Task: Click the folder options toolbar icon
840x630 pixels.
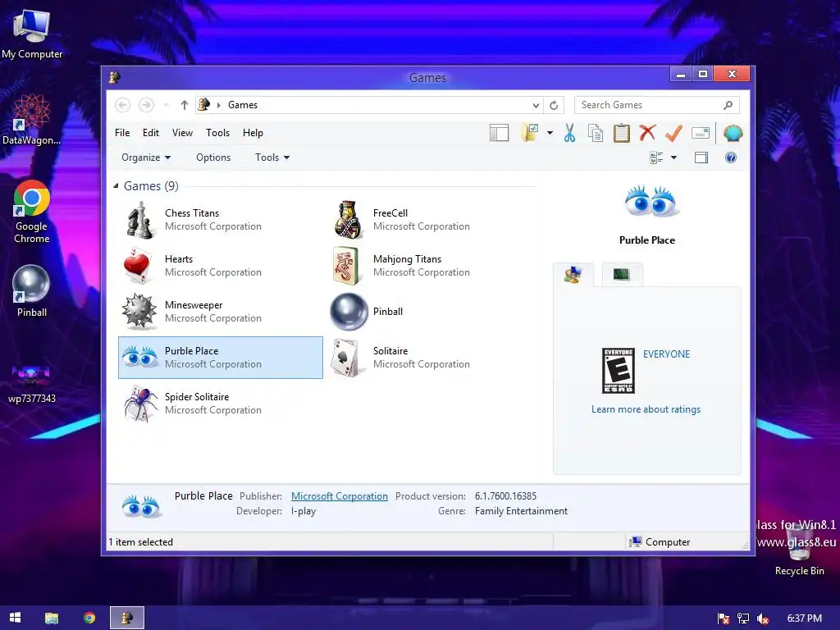Action: pyautogui.click(x=530, y=132)
